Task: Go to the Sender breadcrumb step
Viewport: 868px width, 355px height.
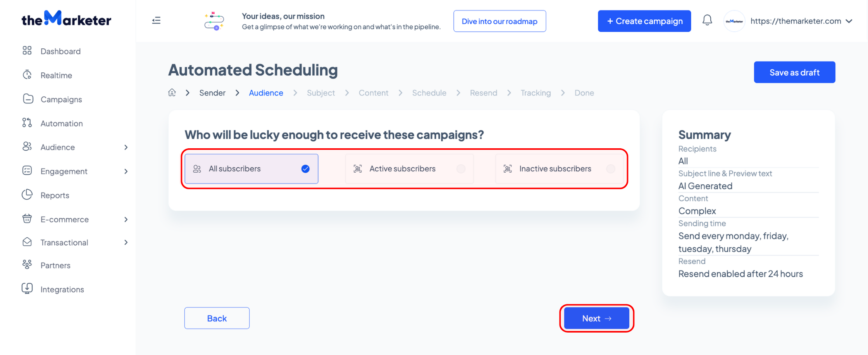Action: [212, 93]
